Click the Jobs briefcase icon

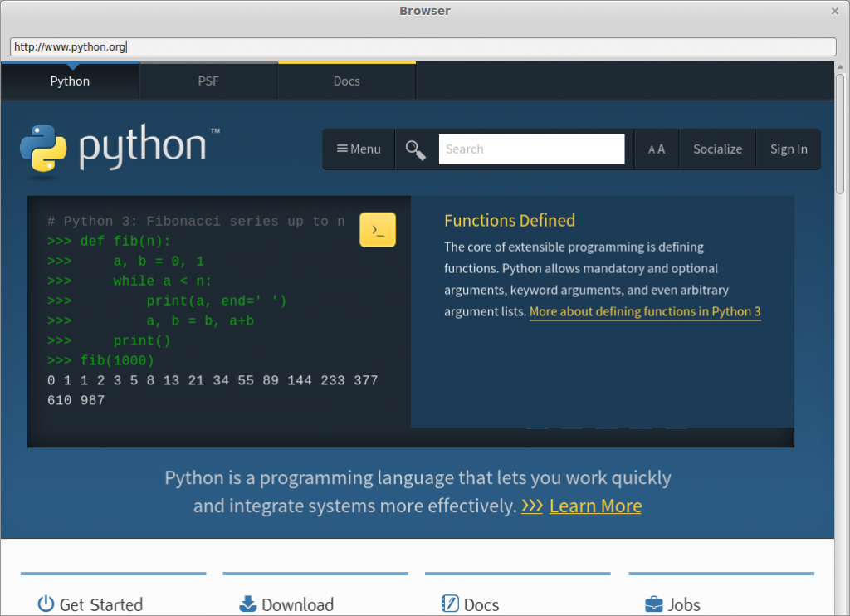pos(654,604)
